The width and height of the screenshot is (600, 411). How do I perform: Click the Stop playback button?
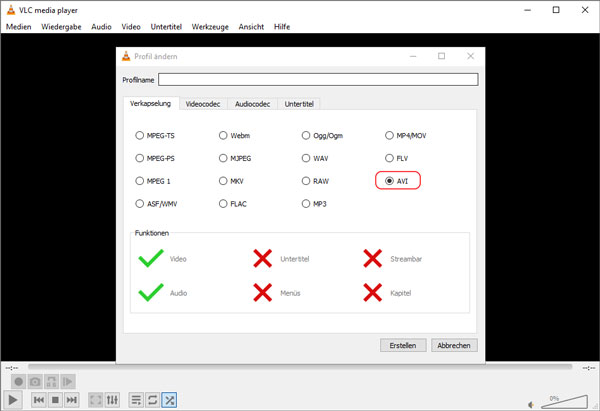pyautogui.click(x=55, y=400)
